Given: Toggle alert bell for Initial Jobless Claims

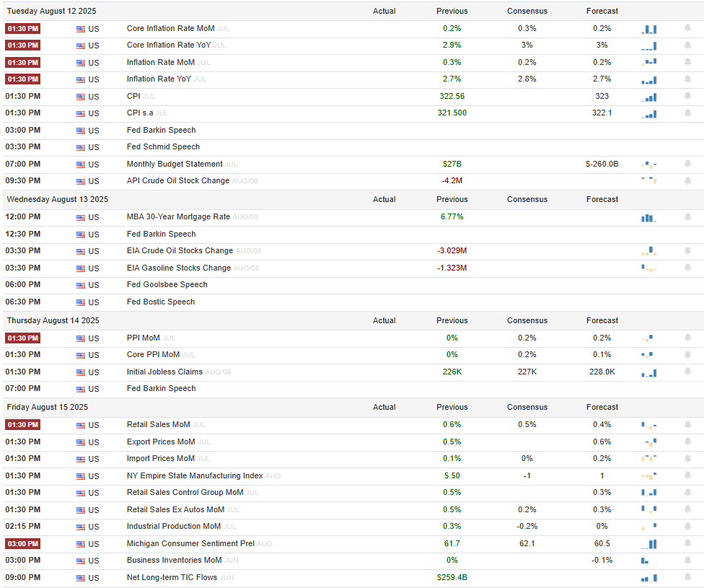Looking at the screenshot, I should click(x=688, y=372).
